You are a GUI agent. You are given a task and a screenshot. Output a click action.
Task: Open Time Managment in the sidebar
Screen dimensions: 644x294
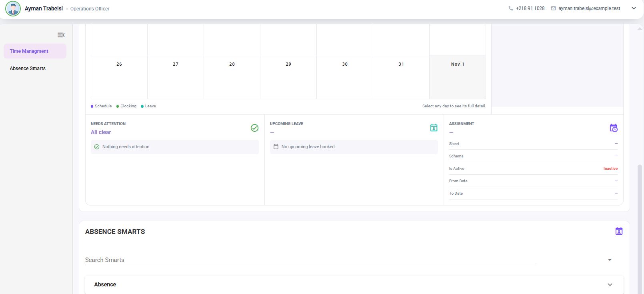click(35, 51)
